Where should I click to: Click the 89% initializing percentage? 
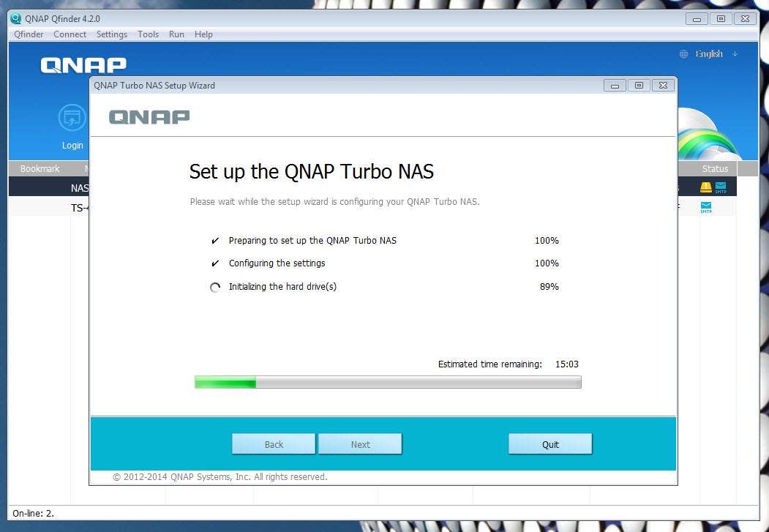[x=549, y=287]
